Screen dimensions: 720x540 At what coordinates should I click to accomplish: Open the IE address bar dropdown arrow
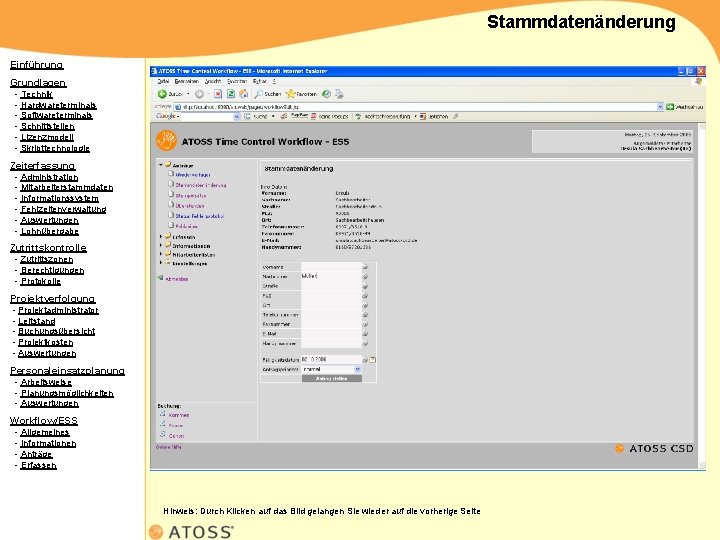(x=660, y=107)
